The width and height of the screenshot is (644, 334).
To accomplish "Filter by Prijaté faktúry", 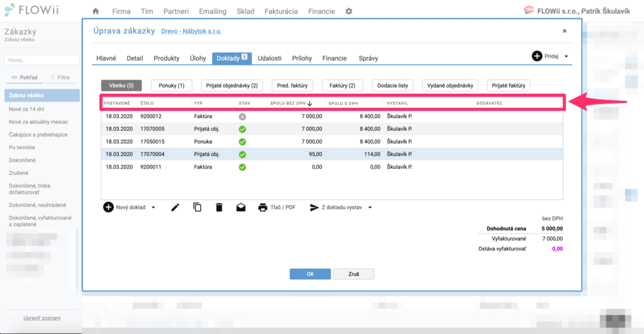I will tap(508, 86).
